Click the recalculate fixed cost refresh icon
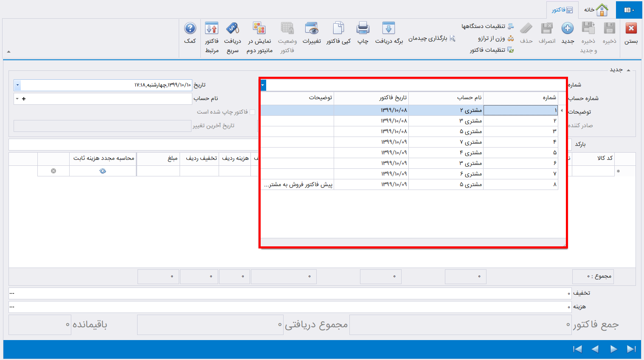Image resolution: width=644 pixels, height=360 pixels. (x=103, y=171)
